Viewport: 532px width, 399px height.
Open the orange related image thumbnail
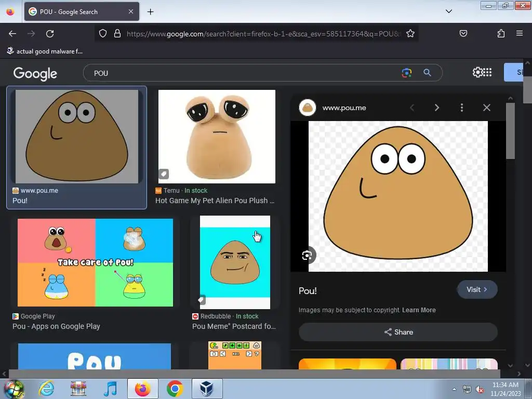[x=347, y=364]
